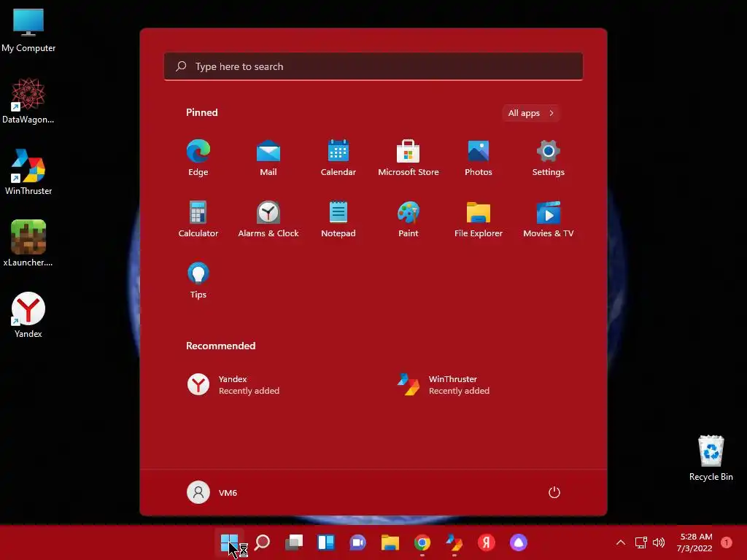Viewport: 747px width, 560px height.
Task: Switch to Google Chrome on taskbar
Action: (x=422, y=542)
